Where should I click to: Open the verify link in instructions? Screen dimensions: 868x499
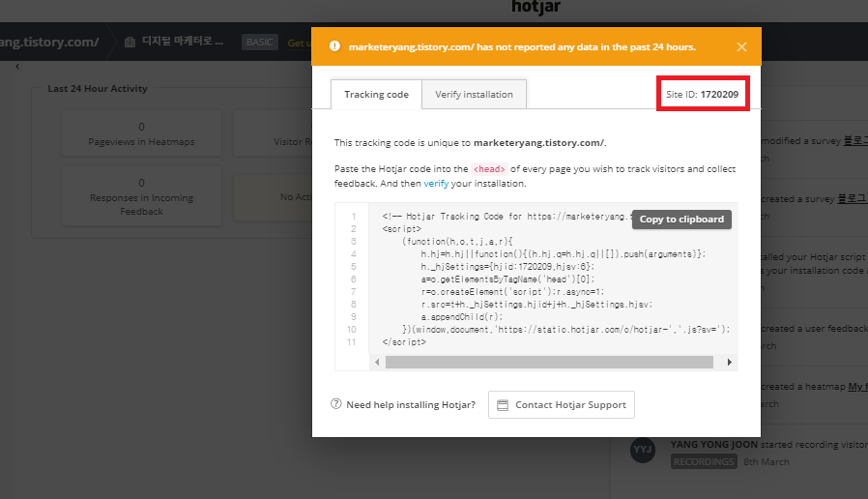[436, 184]
